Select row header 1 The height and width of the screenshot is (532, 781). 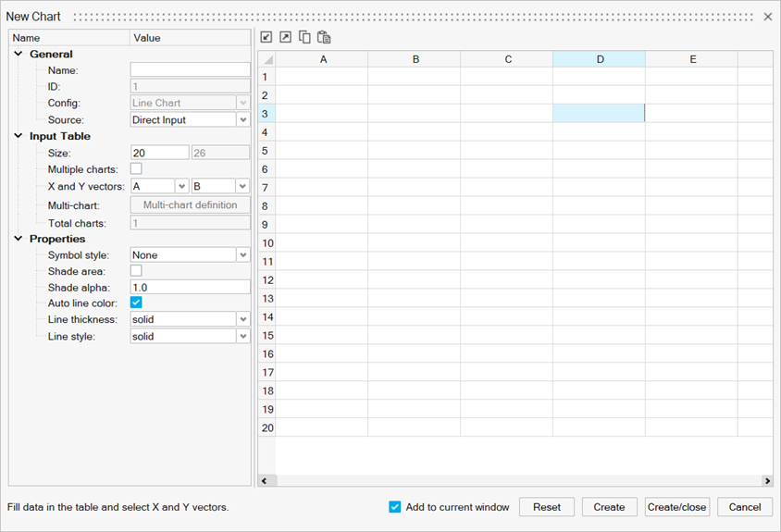coord(267,77)
